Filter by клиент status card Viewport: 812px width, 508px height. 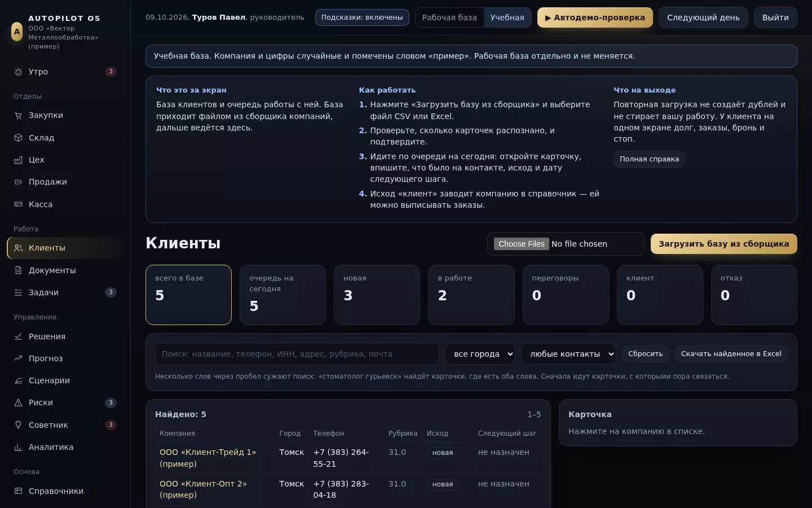coord(660,295)
